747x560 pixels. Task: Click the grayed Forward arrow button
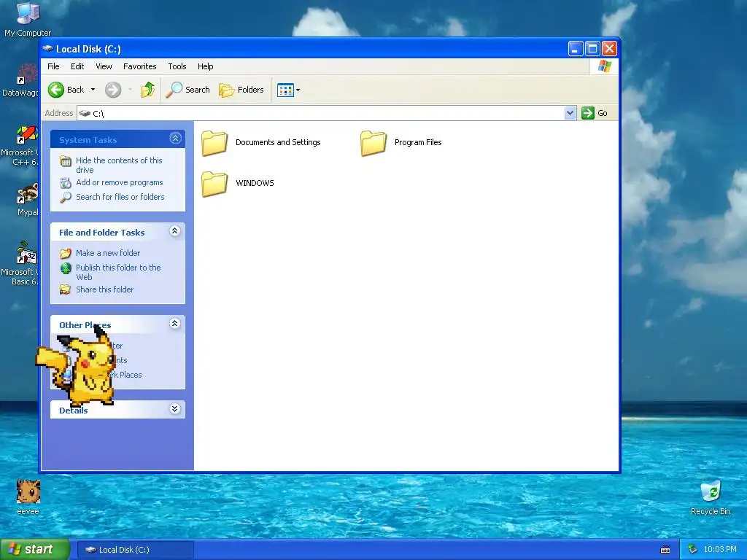[113, 90]
